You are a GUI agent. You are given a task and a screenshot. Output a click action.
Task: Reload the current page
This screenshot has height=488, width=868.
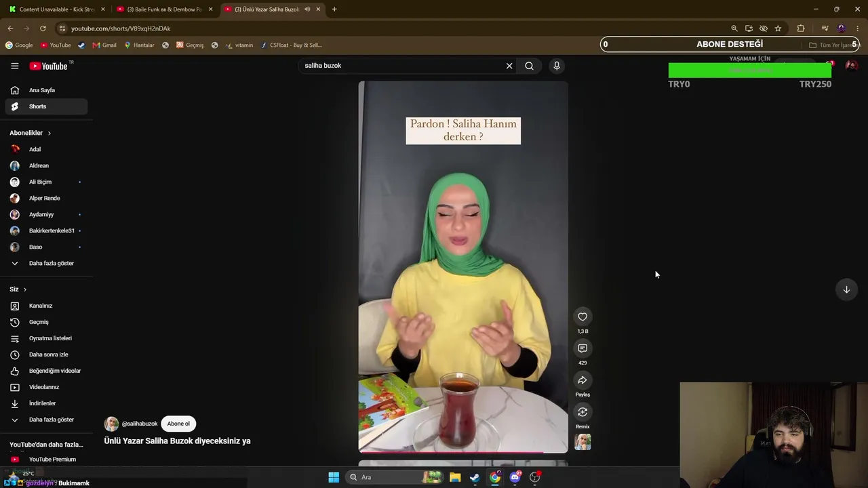43,28
